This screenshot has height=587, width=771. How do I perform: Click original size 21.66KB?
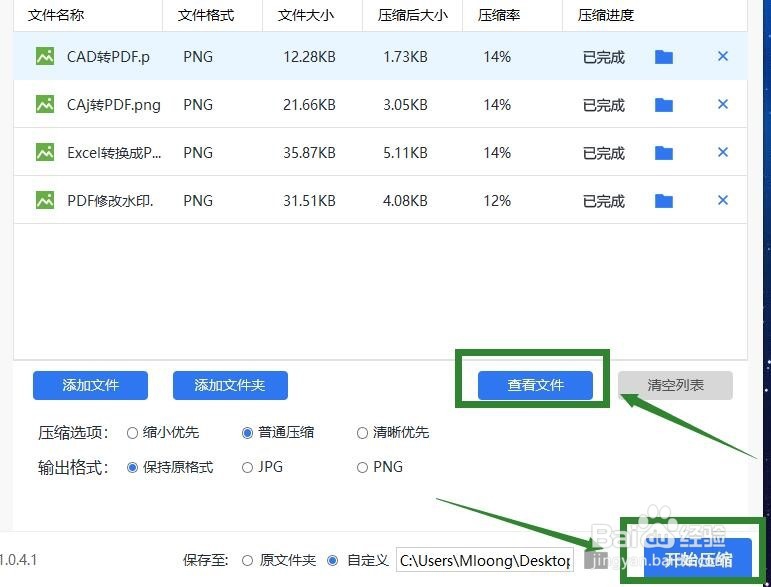[x=309, y=105]
